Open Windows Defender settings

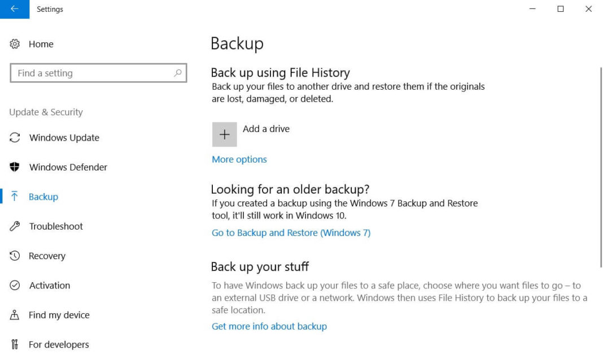pyautogui.click(x=67, y=167)
